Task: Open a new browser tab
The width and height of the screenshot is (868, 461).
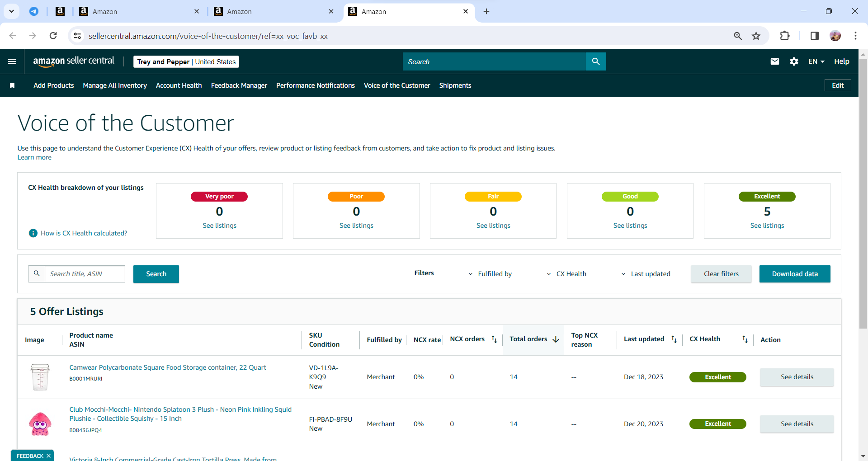Action: (x=486, y=11)
